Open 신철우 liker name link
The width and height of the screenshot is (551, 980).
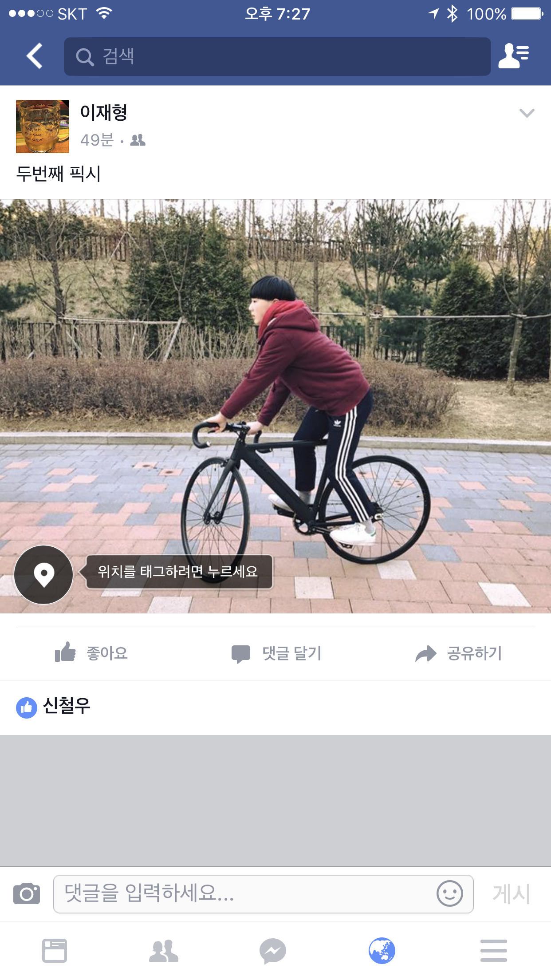click(67, 705)
